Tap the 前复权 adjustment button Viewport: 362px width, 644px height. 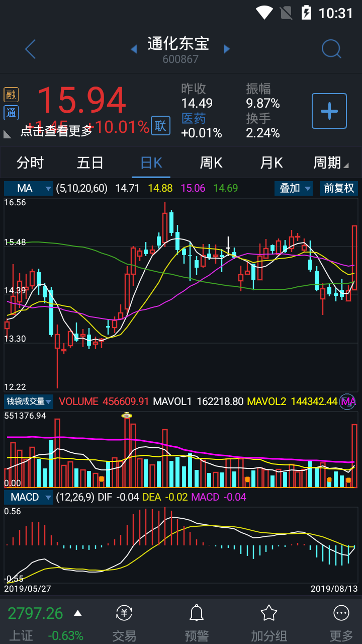click(338, 188)
